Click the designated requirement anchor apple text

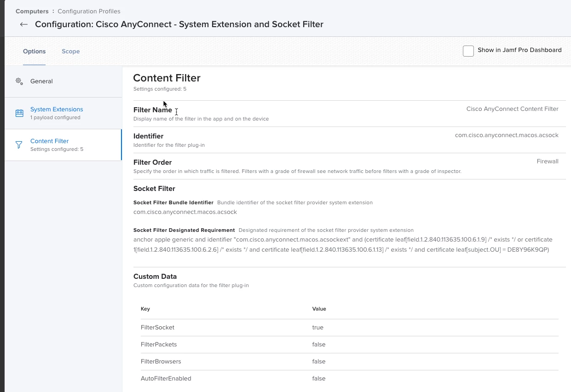tap(343, 245)
